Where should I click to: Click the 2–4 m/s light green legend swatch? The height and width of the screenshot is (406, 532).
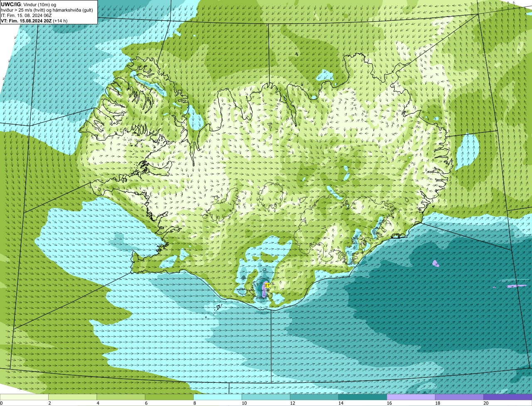[72, 397]
